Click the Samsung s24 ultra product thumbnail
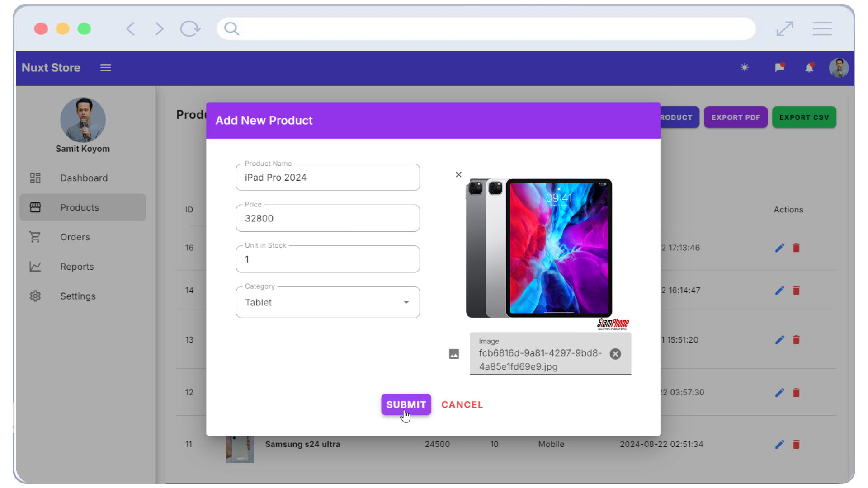The width and height of the screenshot is (868, 488). 240,449
